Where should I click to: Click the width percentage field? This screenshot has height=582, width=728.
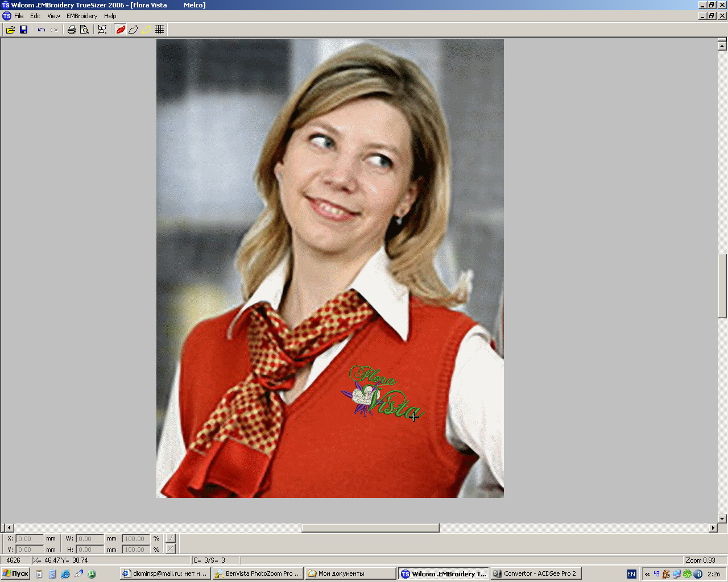tap(135, 538)
